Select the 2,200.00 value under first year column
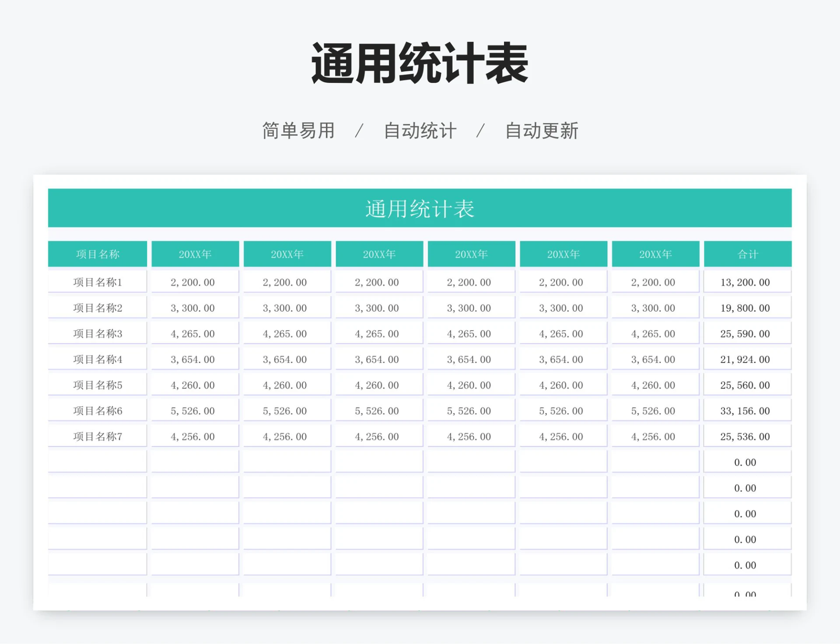This screenshot has width=840, height=644. coord(195,282)
